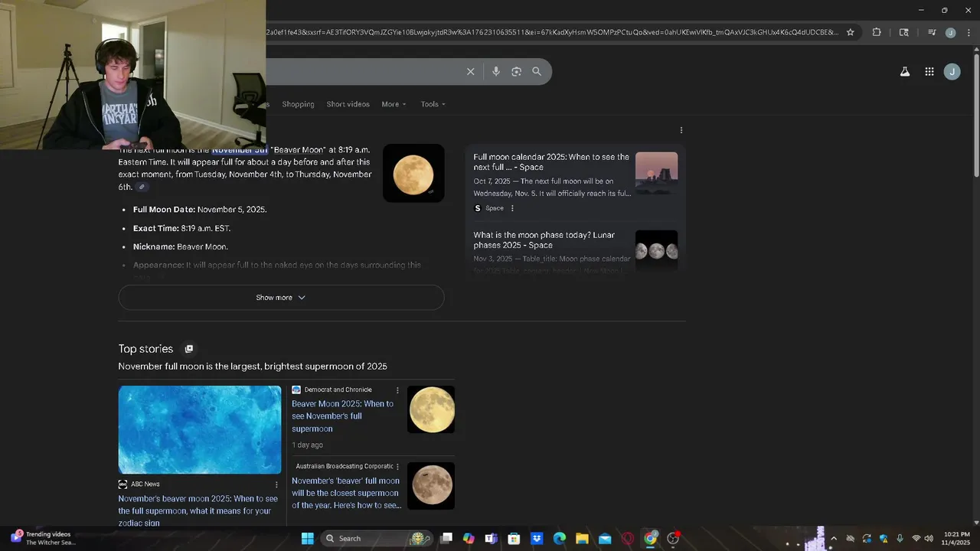This screenshot has height=551, width=980.
Task: Open the Chrome extensions puzzle icon
Action: tap(877, 32)
